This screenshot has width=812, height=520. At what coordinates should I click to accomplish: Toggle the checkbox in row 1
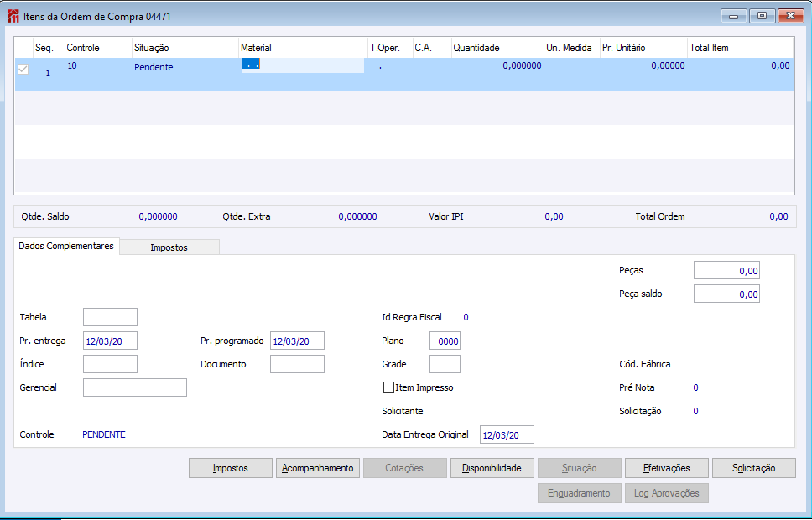click(x=23, y=69)
